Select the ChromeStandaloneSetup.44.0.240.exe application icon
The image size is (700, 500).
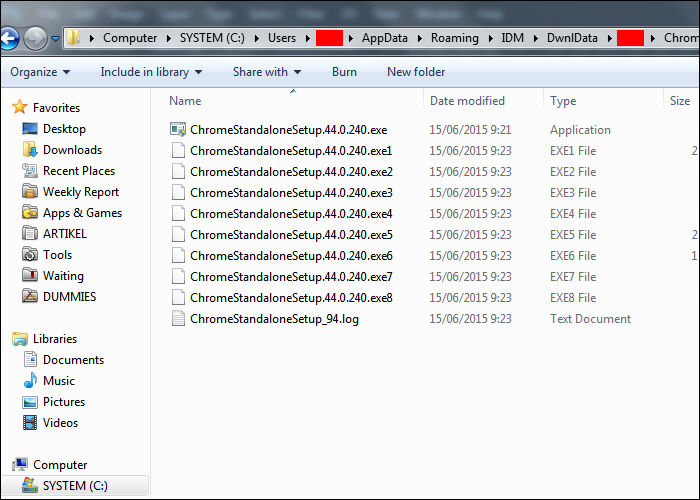(178, 129)
